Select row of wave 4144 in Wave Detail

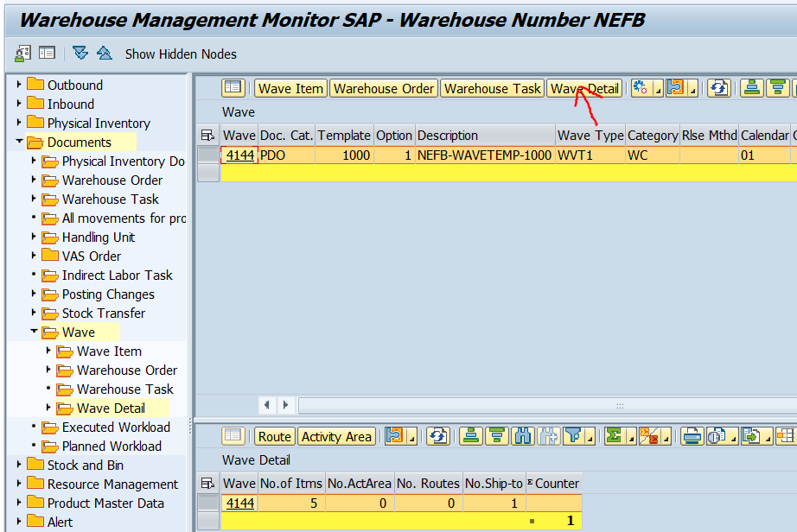[208, 503]
